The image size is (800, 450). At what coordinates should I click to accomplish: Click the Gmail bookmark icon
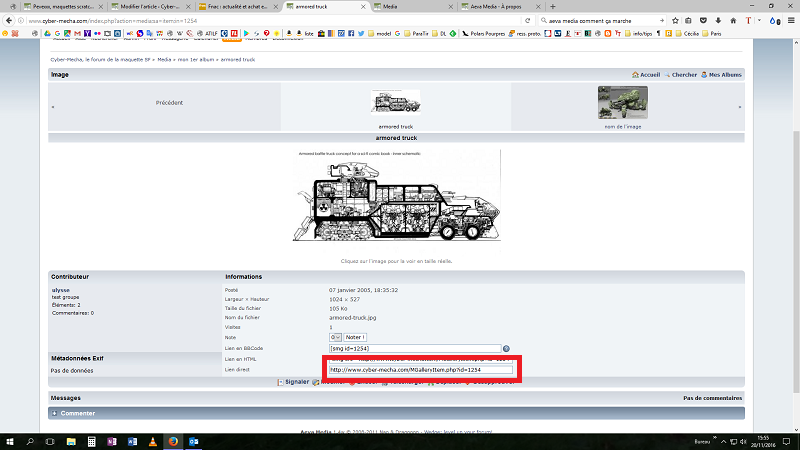pyautogui.click(x=78, y=33)
